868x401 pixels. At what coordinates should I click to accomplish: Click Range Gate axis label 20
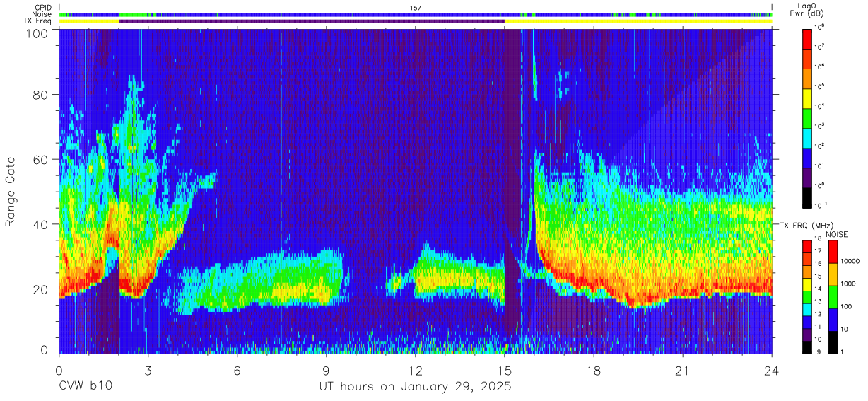click(x=42, y=289)
